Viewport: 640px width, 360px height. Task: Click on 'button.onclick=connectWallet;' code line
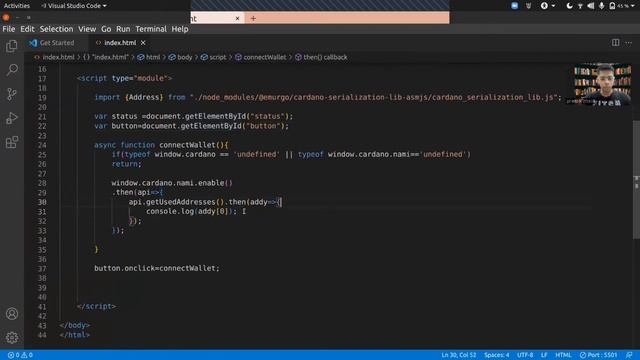[157, 269]
